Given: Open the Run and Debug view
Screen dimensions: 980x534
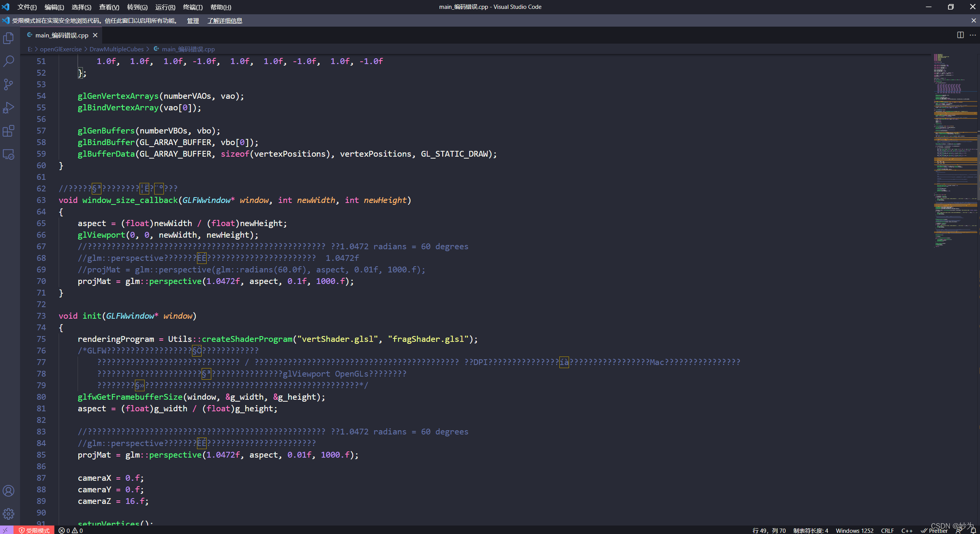Looking at the screenshot, I should click(x=8, y=108).
